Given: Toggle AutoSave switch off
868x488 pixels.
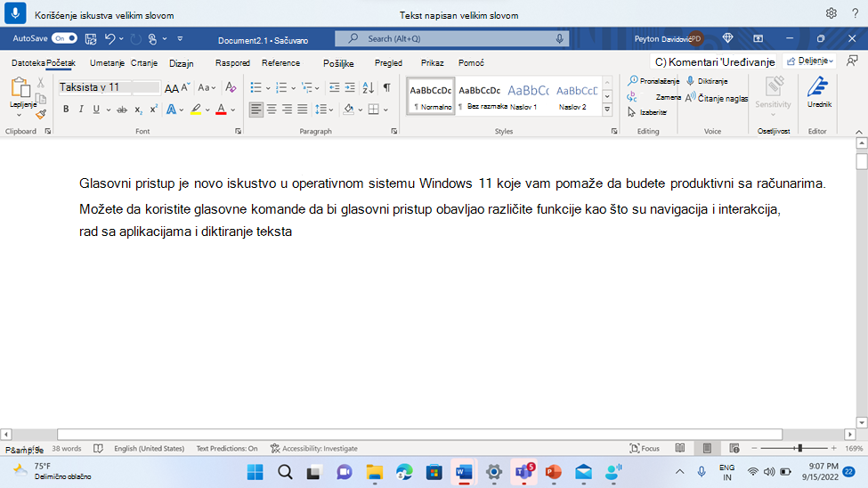Looking at the screenshot, I should pyautogui.click(x=65, y=38).
